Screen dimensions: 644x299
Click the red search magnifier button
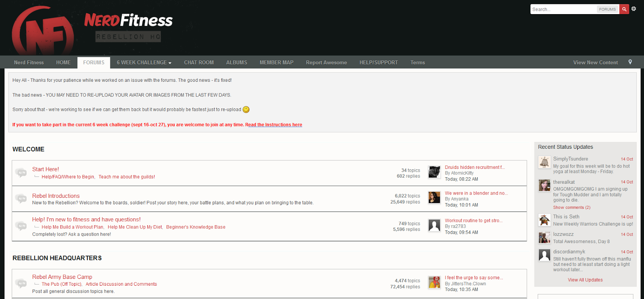[624, 9]
